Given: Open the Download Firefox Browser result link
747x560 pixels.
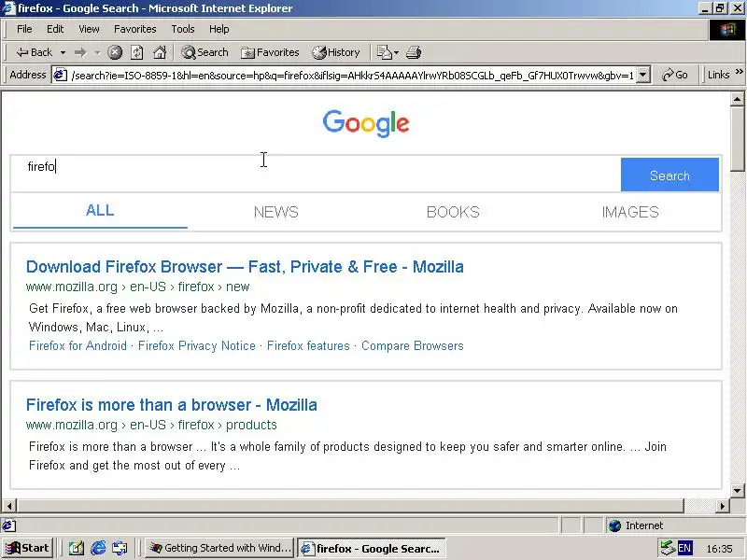Looking at the screenshot, I should tap(245, 267).
